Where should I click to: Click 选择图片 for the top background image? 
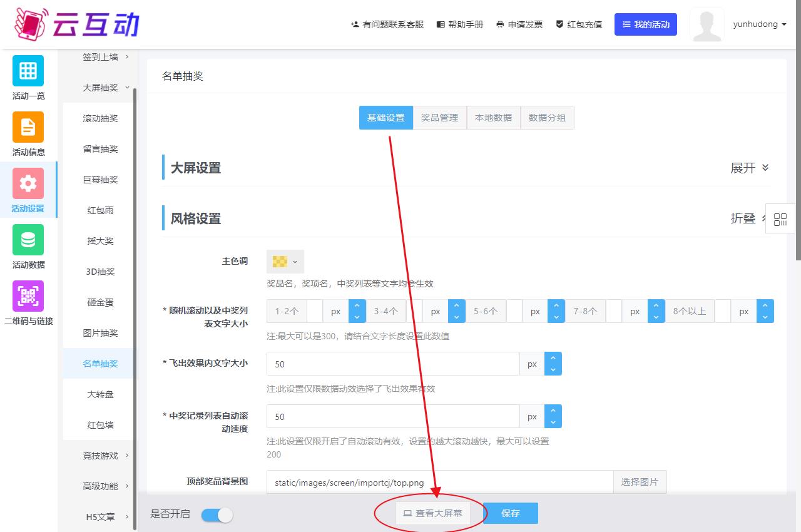click(640, 482)
